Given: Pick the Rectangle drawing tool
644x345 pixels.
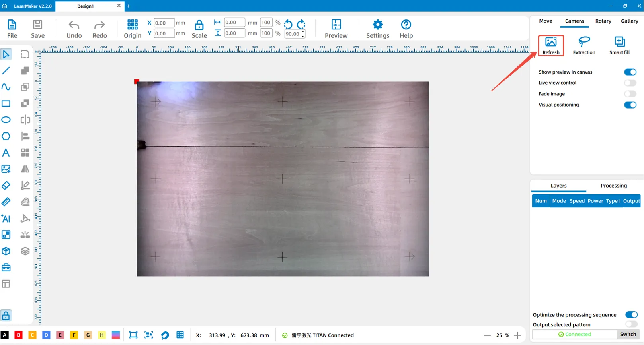Looking at the screenshot, I should [6, 103].
